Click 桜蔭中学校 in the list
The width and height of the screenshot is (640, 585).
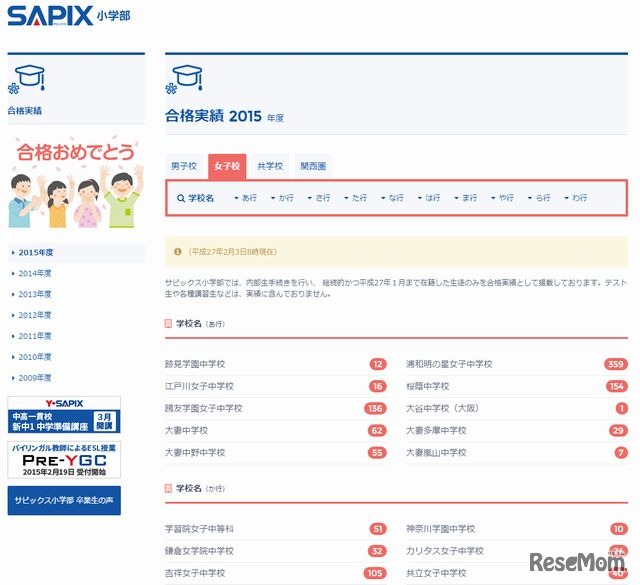tap(427, 386)
